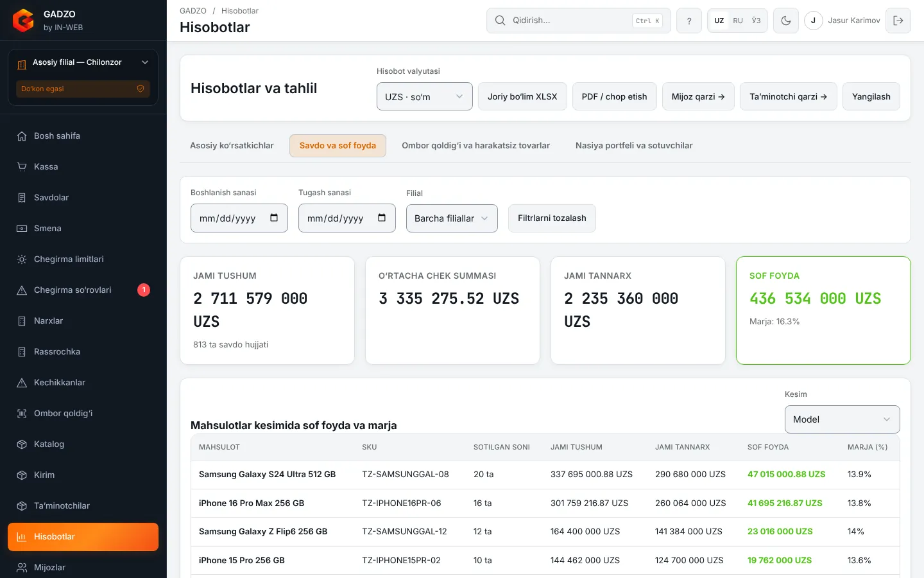This screenshot has width=924, height=578.
Task: Click the GADZO logo icon
Action: click(x=23, y=21)
